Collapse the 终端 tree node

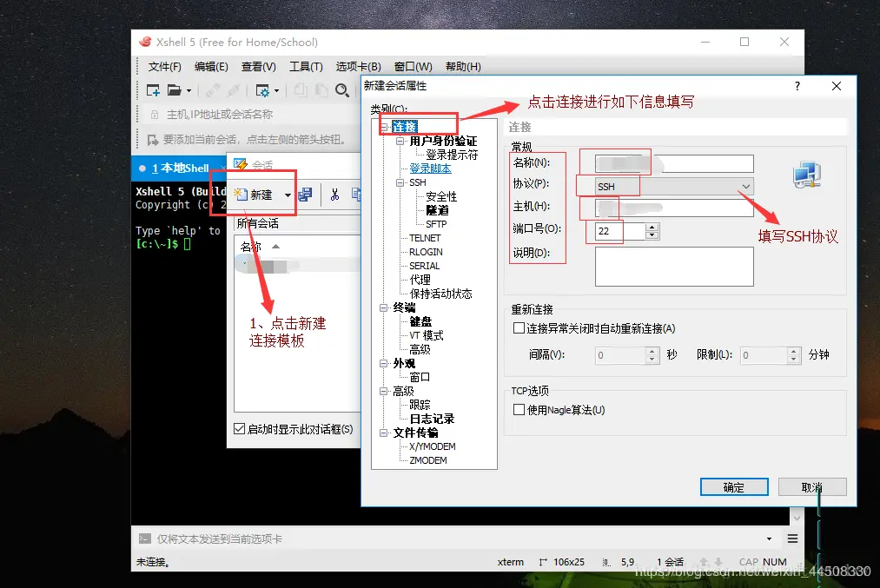[x=382, y=307]
